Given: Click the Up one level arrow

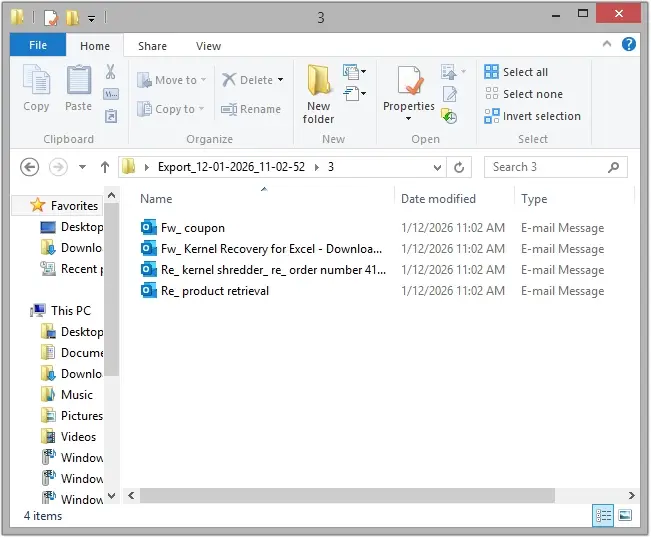Looking at the screenshot, I should (x=105, y=167).
